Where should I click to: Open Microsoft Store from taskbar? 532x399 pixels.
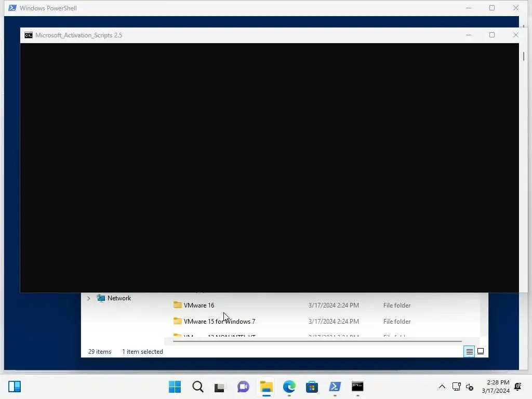(x=312, y=387)
